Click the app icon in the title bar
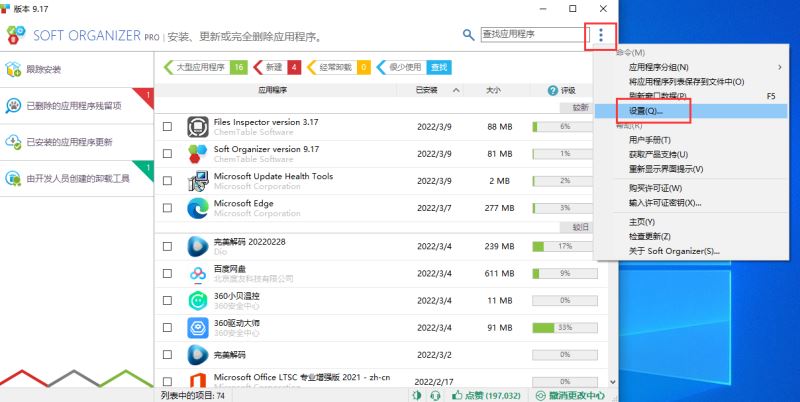800x402 pixels. pos(5,9)
